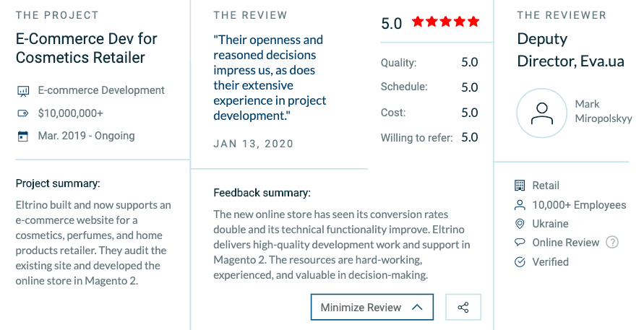
Task: Click the quoted review text
Action: coord(270,77)
